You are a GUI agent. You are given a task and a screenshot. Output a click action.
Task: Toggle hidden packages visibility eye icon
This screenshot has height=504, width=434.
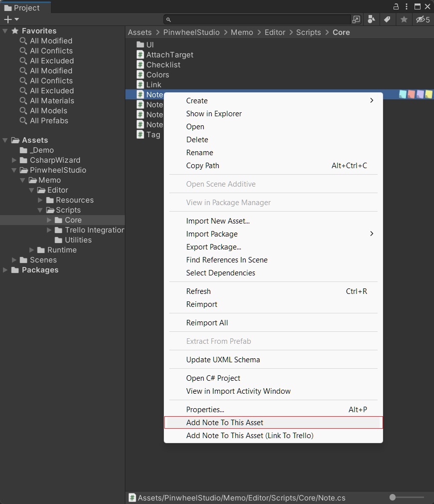pos(423,19)
